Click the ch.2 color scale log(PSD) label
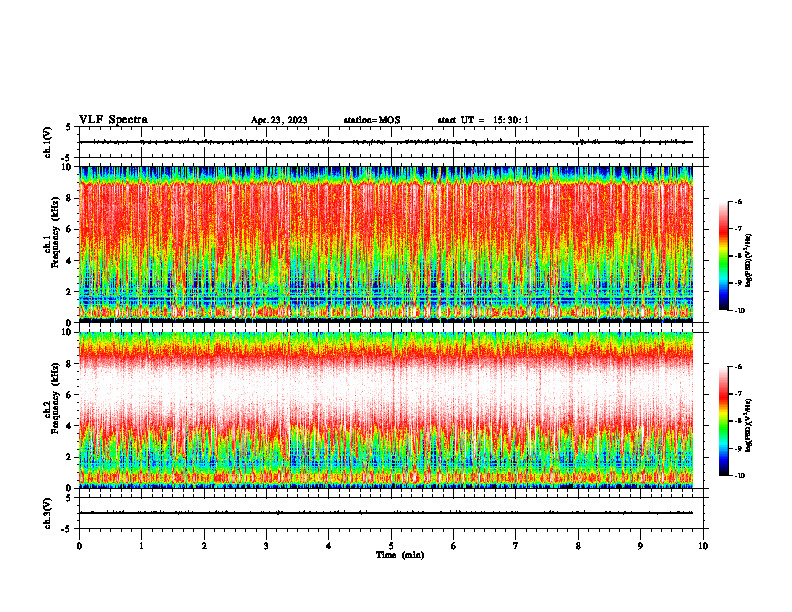Viewport: 792px width, 612px height. (749, 425)
